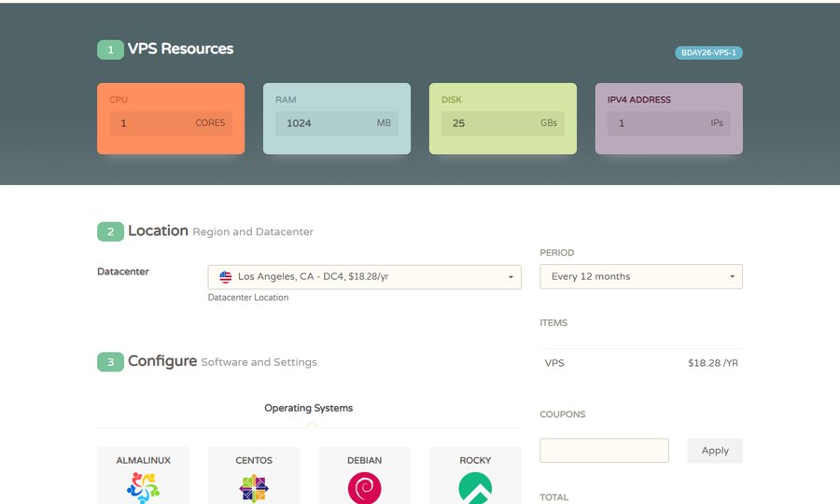The image size is (840, 504).
Task: Click the US flag icon in Datacenter field
Action: pyautogui.click(x=226, y=277)
